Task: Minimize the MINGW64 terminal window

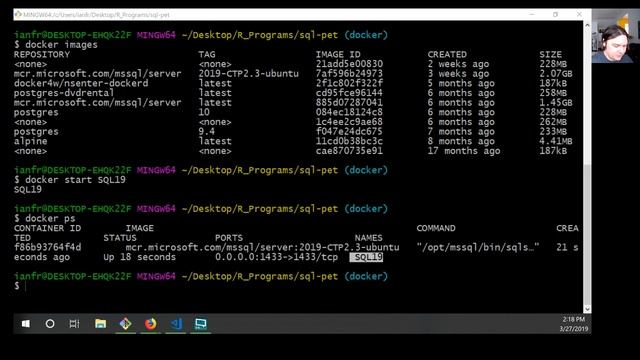Action: [x=531, y=14]
